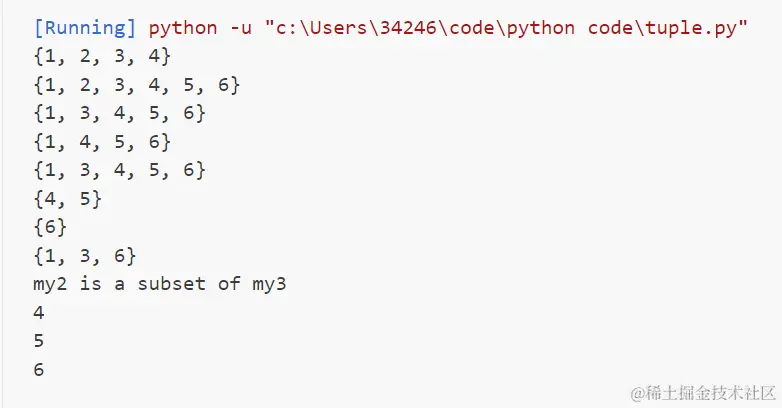This screenshot has height=408, width=782.
Task: Click the {1, 3, 4, 5, 6} line below {1, 2, 3, 4, 5, 6}
Action: 119,113
